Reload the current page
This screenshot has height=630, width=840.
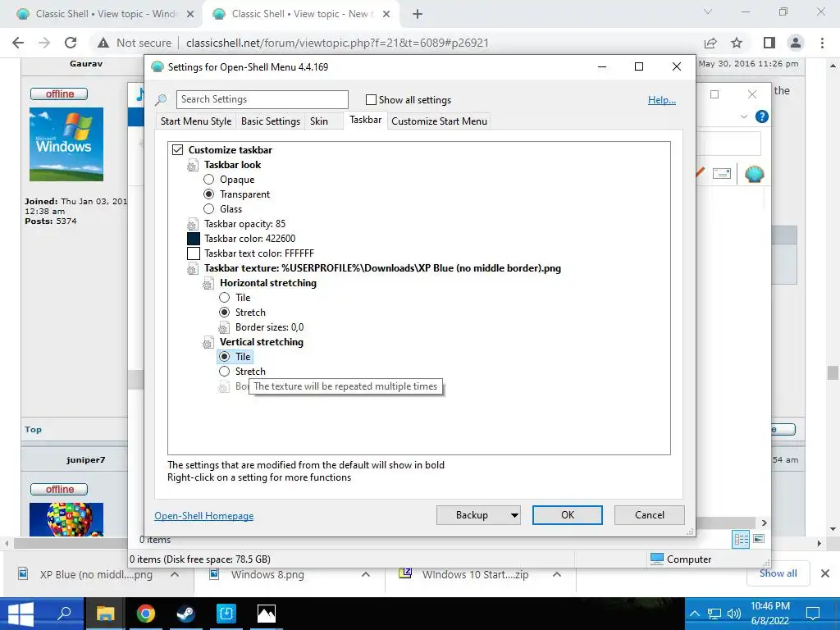click(x=71, y=43)
